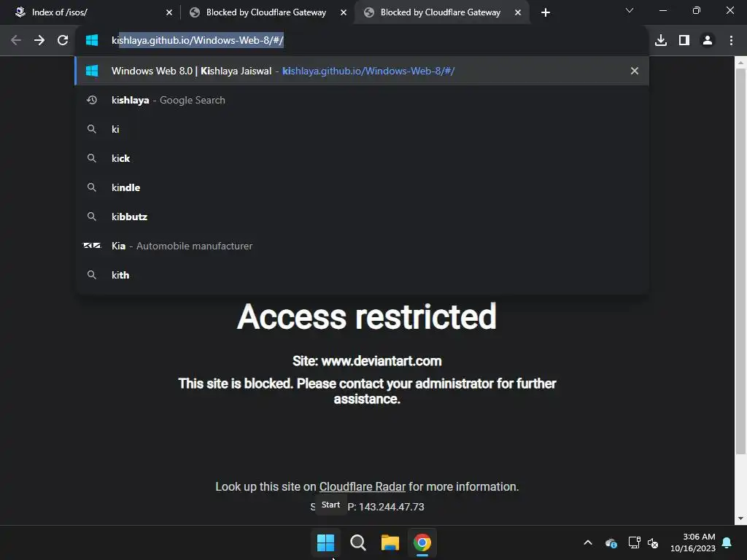Image resolution: width=747 pixels, height=560 pixels.
Task: Open the tab search chevron
Action: click(x=630, y=10)
